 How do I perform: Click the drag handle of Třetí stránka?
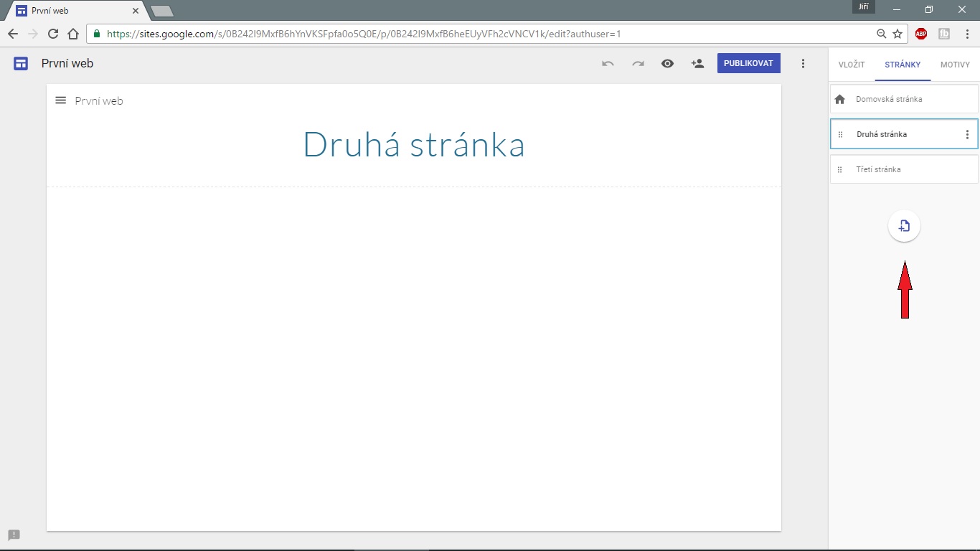click(x=840, y=170)
